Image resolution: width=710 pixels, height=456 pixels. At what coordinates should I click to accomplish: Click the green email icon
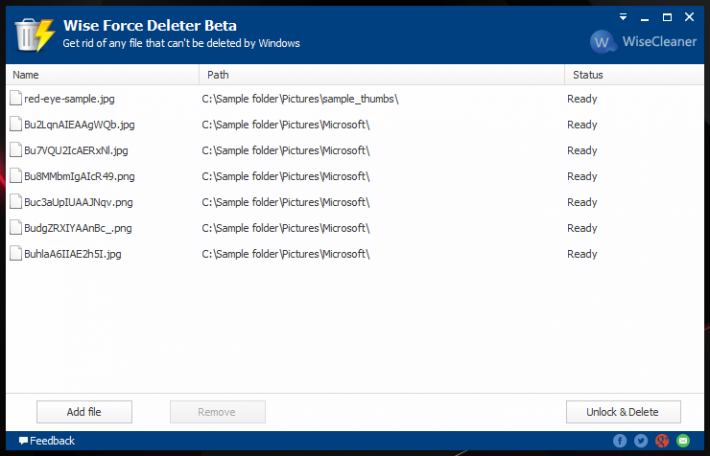coord(683,441)
